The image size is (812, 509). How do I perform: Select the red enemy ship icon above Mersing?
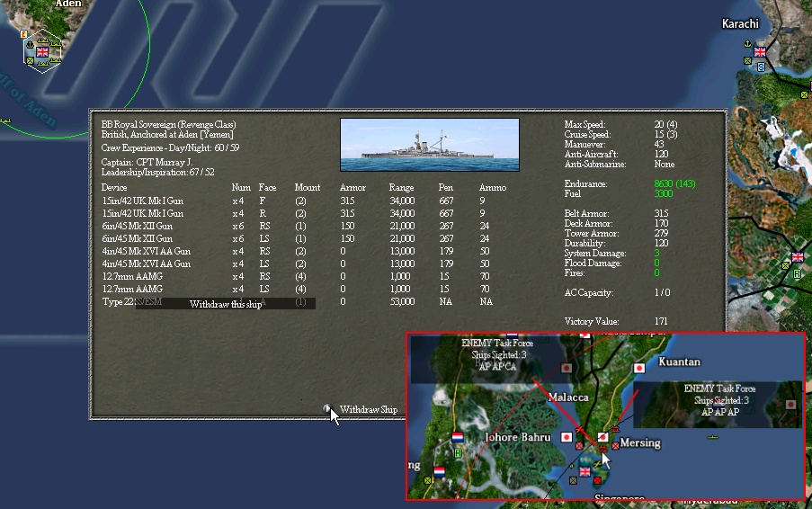pyautogui.click(x=615, y=429)
